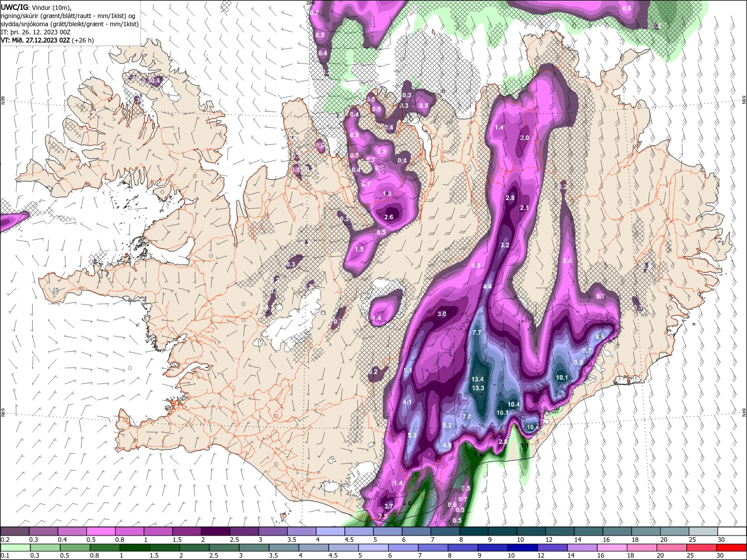The height and width of the screenshot is (560, 747).
Task: Click the 13.3 precipitation value on the map
Action: coord(478,388)
